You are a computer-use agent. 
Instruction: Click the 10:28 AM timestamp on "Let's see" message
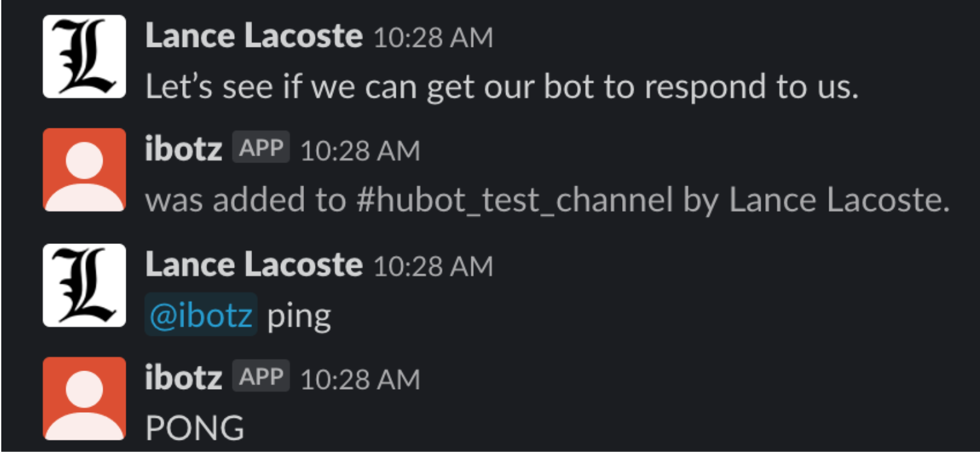click(x=433, y=38)
